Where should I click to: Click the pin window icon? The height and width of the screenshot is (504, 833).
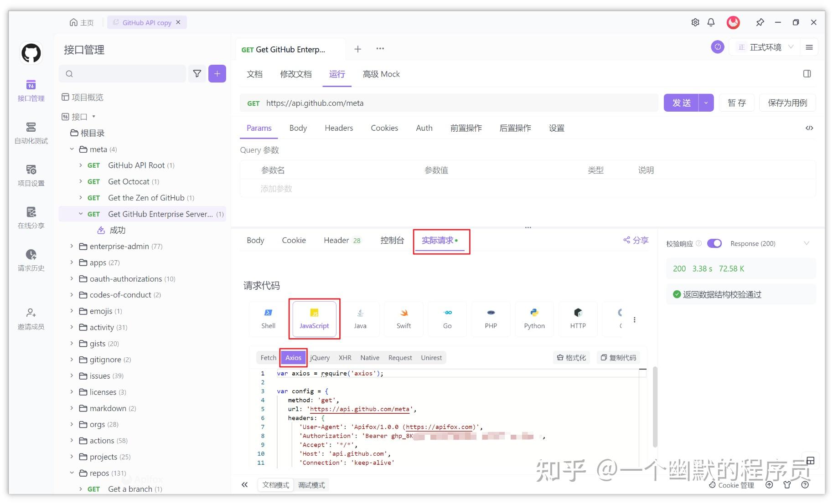coord(760,22)
